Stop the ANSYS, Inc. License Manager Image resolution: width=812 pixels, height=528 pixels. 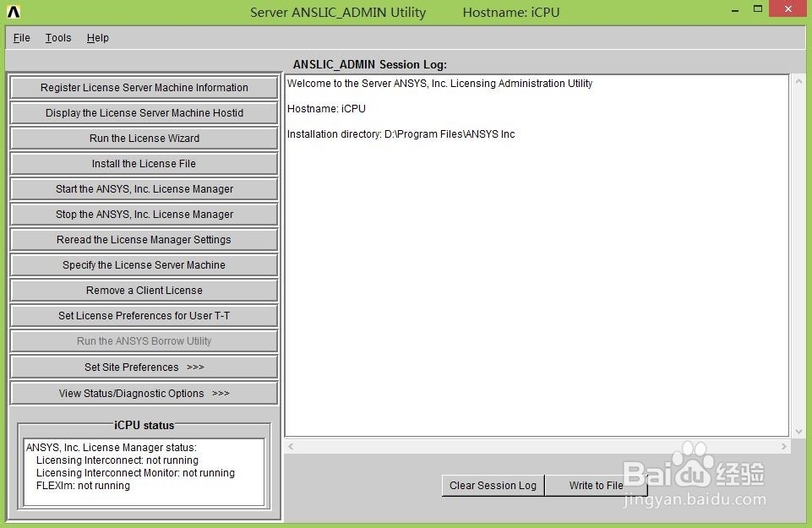(144, 214)
